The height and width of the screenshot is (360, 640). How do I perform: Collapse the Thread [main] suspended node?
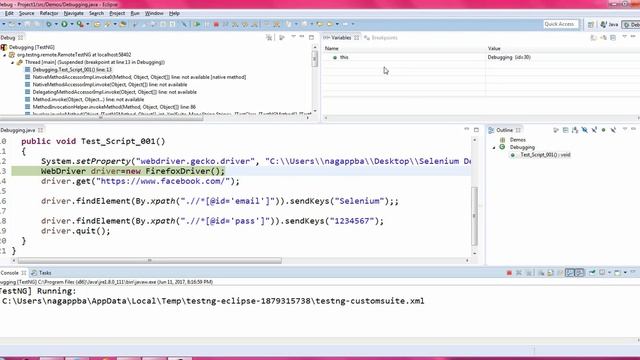tap(12, 62)
